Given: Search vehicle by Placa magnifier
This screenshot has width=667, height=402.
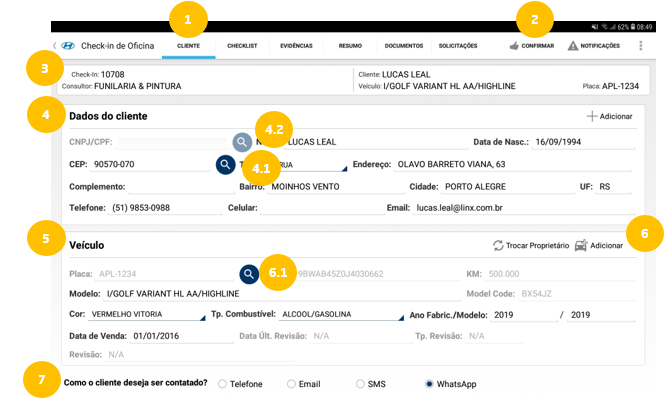Looking at the screenshot, I should point(249,274).
